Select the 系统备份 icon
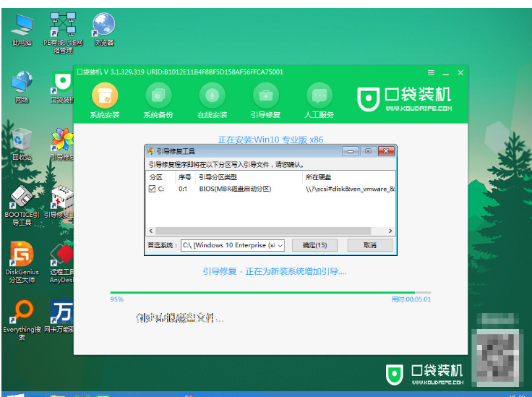Image resolution: width=532 pixels, height=397 pixels. [x=158, y=96]
